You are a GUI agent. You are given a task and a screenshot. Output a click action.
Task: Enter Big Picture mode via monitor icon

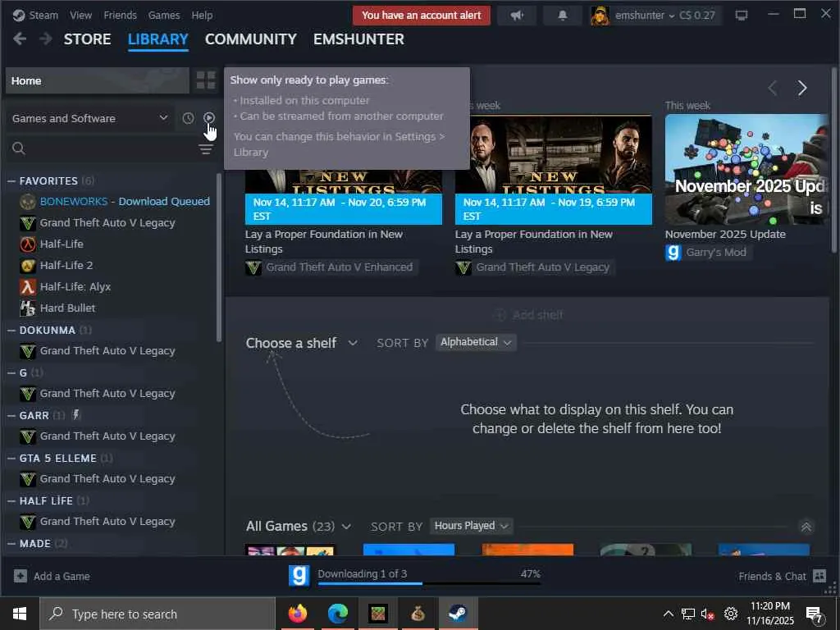point(742,15)
